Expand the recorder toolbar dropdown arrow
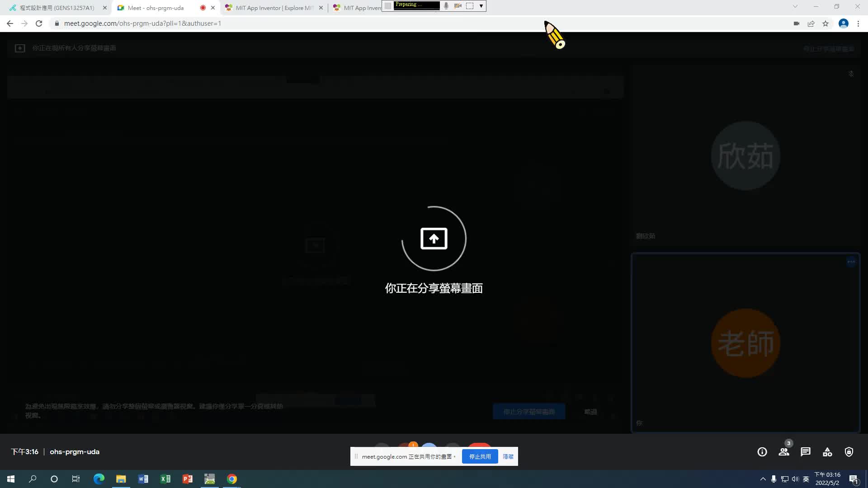 click(481, 6)
